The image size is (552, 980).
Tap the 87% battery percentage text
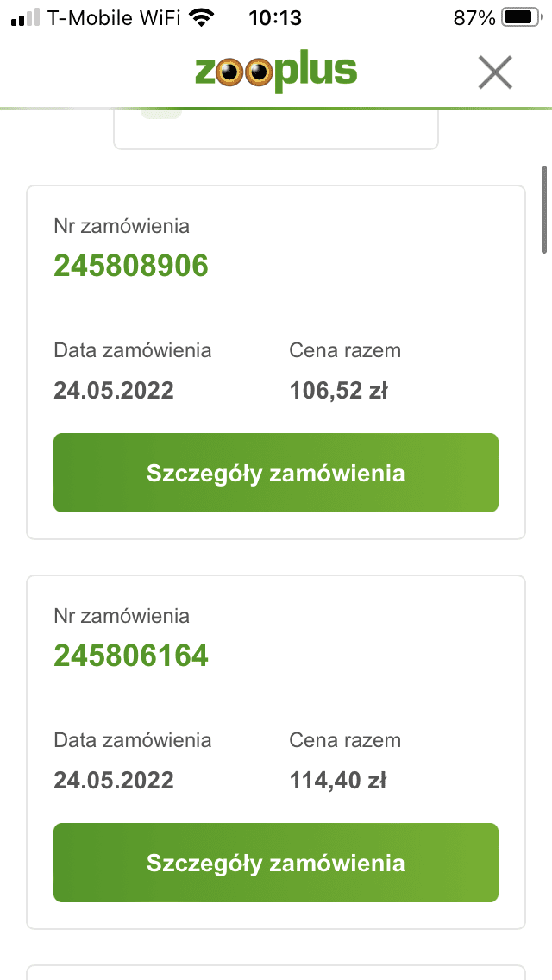pyautogui.click(x=474, y=18)
